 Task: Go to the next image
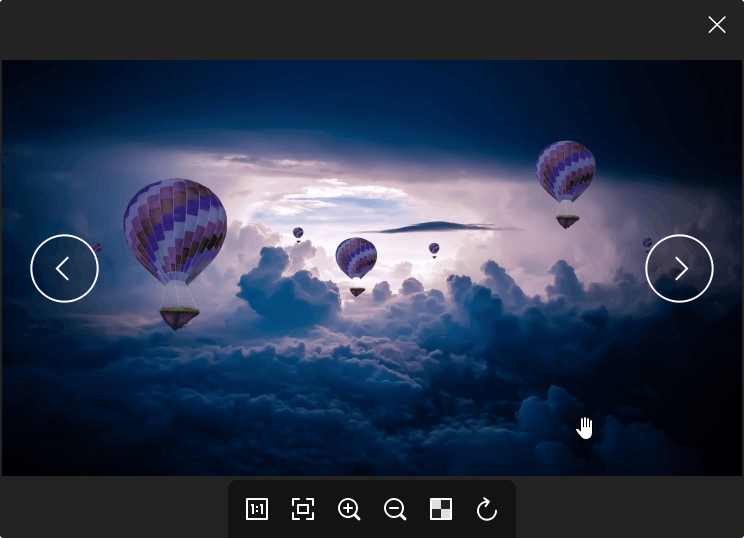pyautogui.click(x=679, y=269)
